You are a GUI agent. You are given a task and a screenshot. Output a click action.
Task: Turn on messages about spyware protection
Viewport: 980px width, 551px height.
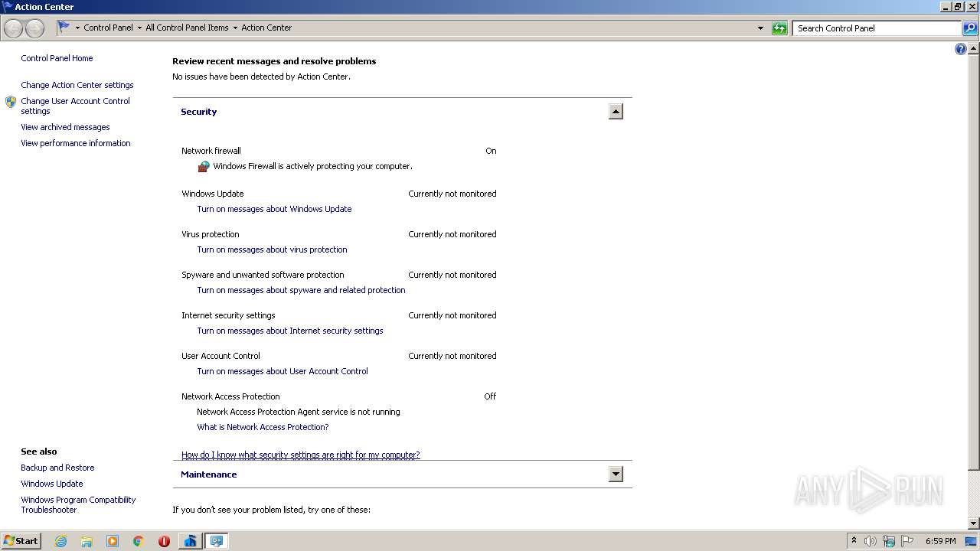click(301, 290)
